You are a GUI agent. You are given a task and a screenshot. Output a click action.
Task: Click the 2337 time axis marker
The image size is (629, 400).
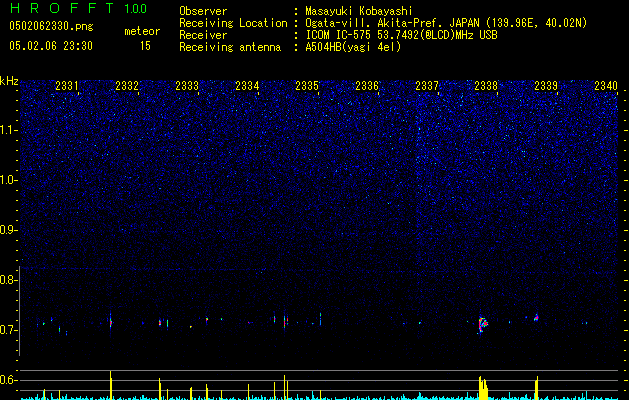click(x=427, y=86)
